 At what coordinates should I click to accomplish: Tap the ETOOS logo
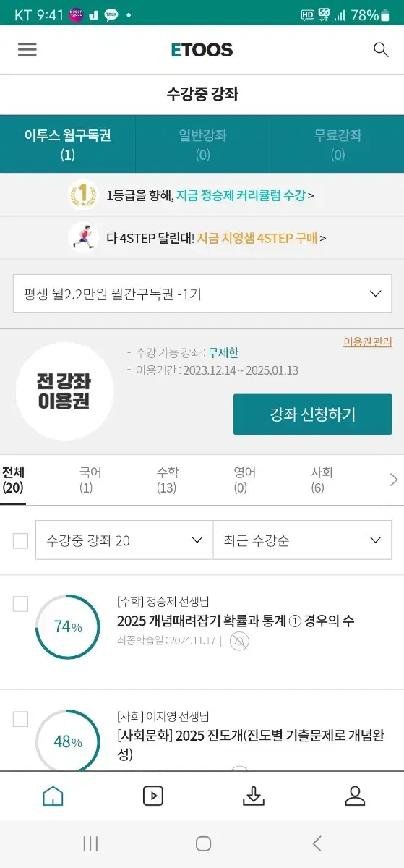click(x=202, y=49)
